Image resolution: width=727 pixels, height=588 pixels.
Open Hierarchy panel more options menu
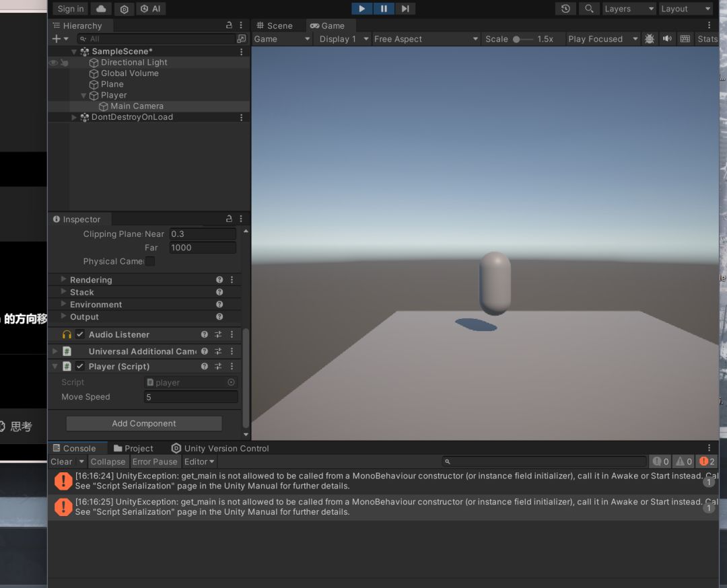(x=240, y=25)
